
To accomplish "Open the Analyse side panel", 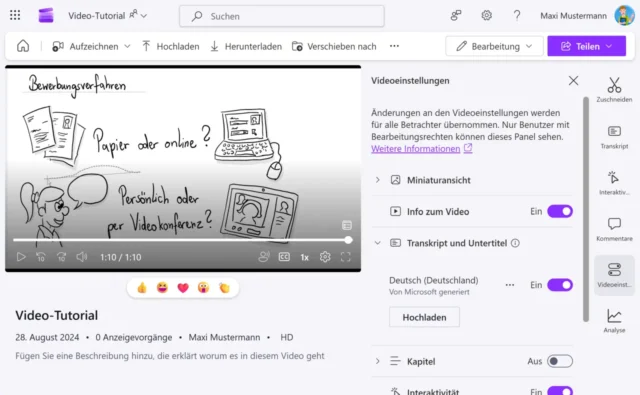I will coord(614,321).
